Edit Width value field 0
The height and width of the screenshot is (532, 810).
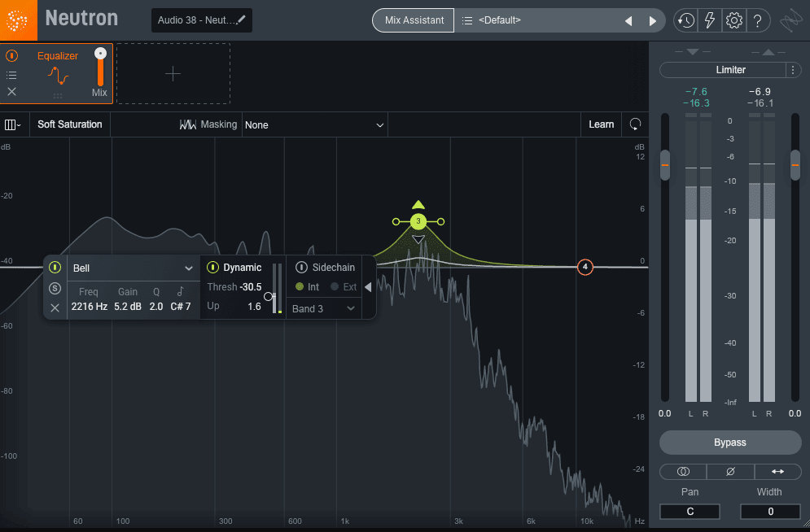pyautogui.click(x=770, y=512)
